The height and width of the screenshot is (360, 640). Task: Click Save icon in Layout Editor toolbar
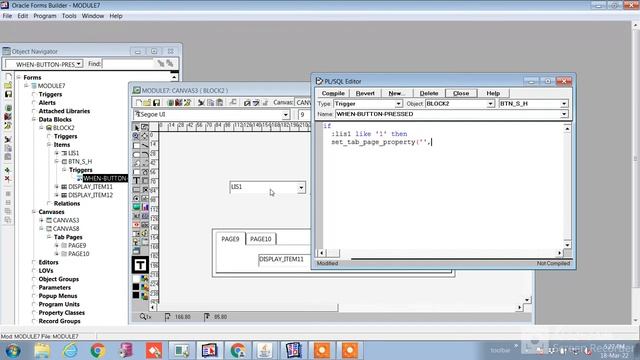(x=156, y=102)
